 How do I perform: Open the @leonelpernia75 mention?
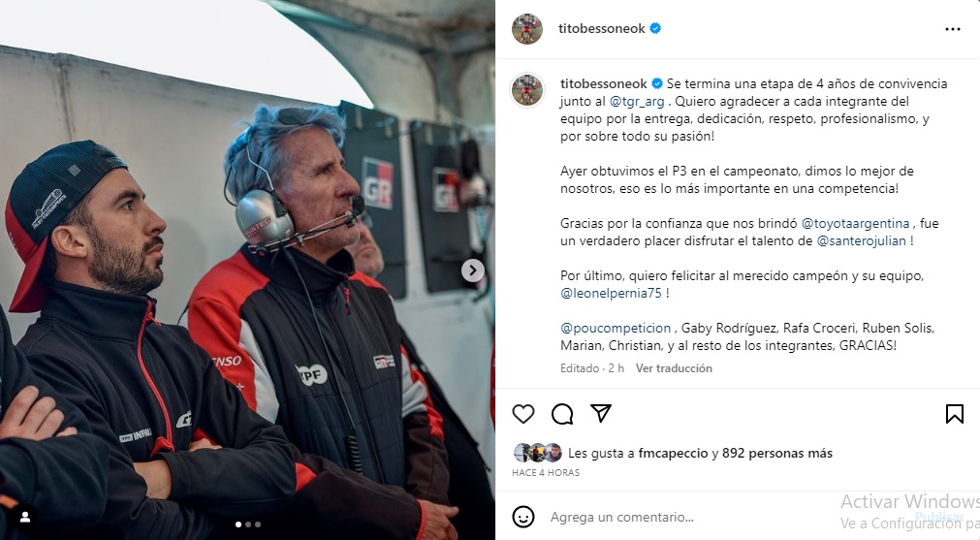(x=611, y=293)
